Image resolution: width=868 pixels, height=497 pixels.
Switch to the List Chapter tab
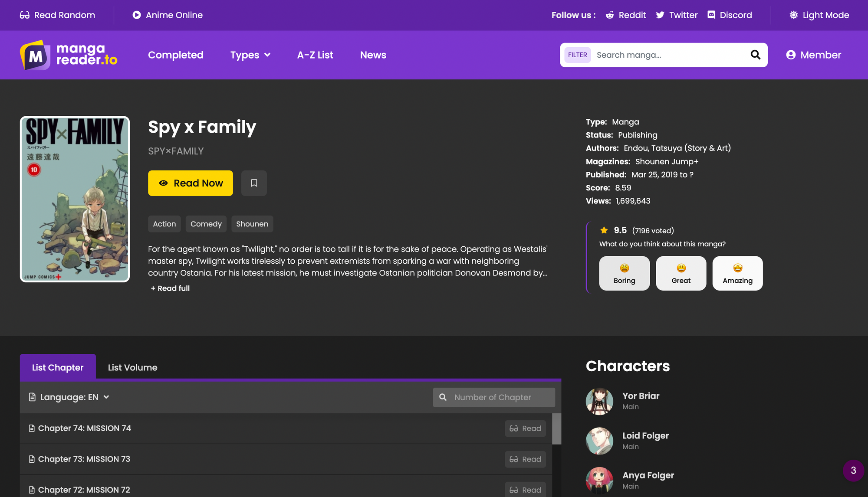click(x=58, y=367)
